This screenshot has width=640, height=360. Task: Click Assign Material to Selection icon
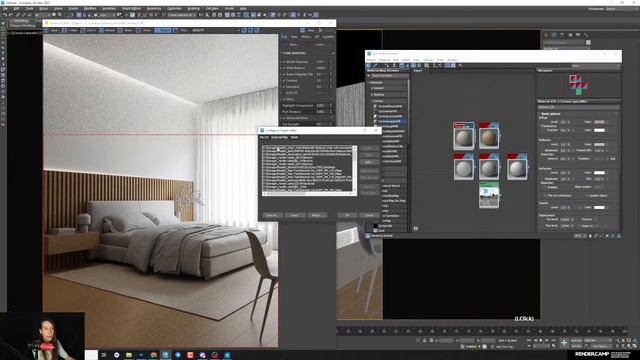coord(387,65)
